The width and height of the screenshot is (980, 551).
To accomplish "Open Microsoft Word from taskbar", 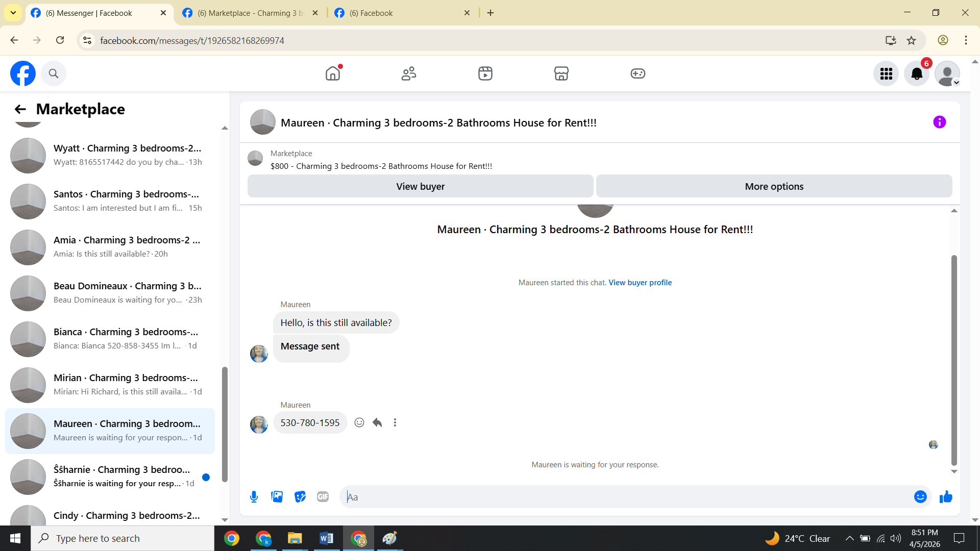I will click(x=326, y=538).
